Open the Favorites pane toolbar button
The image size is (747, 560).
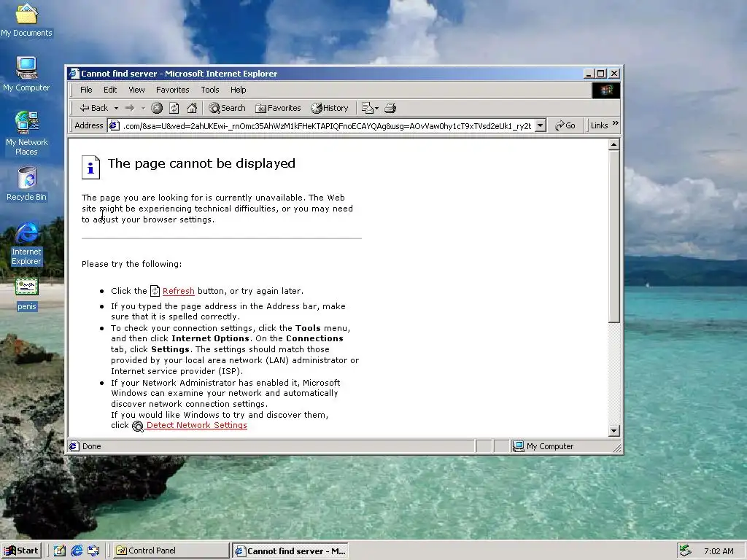278,108
